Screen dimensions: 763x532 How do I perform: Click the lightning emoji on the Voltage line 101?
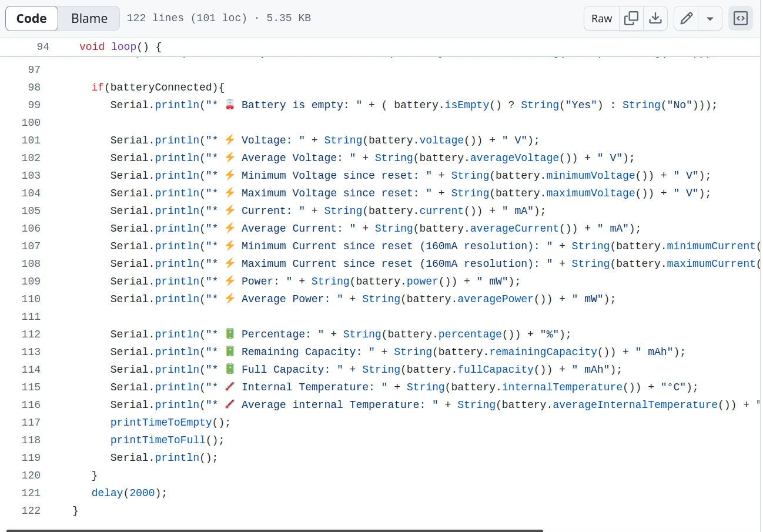pos(230,140)
